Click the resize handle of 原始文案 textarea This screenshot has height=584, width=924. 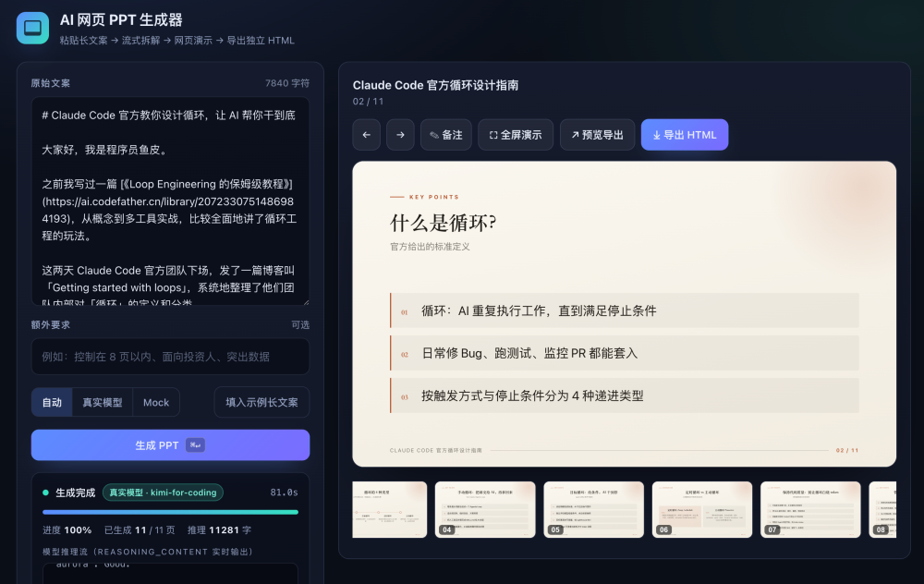[305, 301]
